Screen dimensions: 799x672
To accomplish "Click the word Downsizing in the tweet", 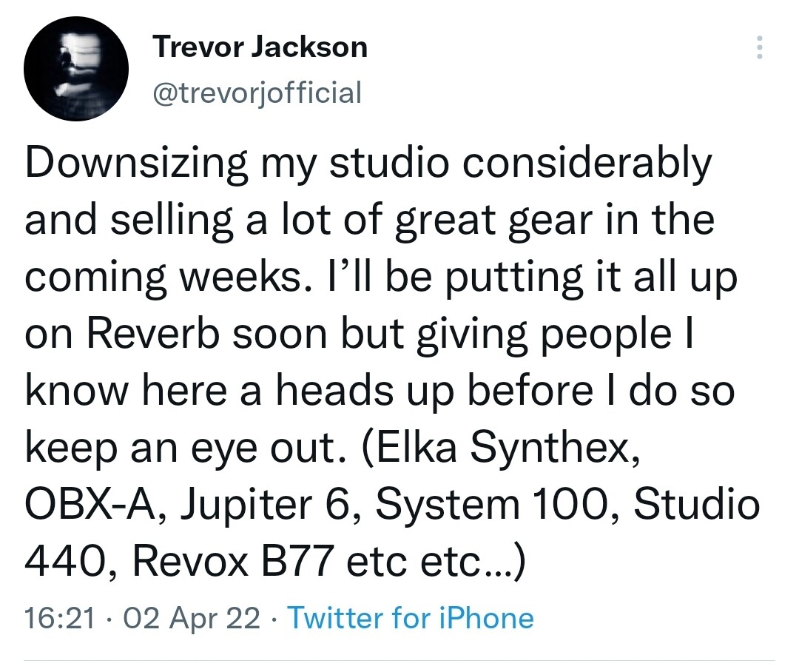I will tap(137, 164).
